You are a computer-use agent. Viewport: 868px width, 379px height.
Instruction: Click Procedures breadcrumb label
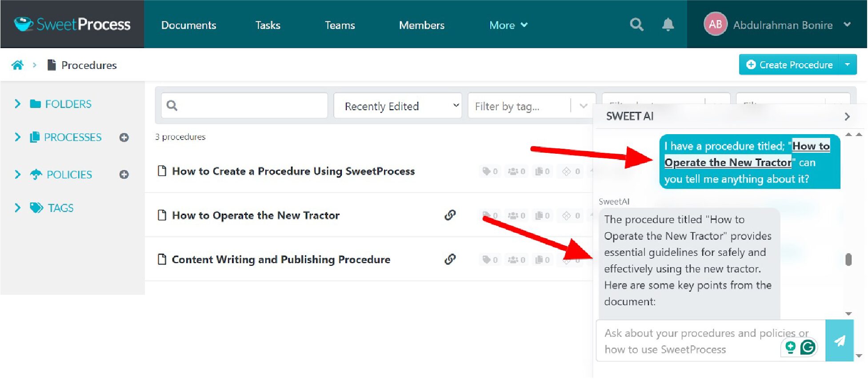(x=89, y=65)
